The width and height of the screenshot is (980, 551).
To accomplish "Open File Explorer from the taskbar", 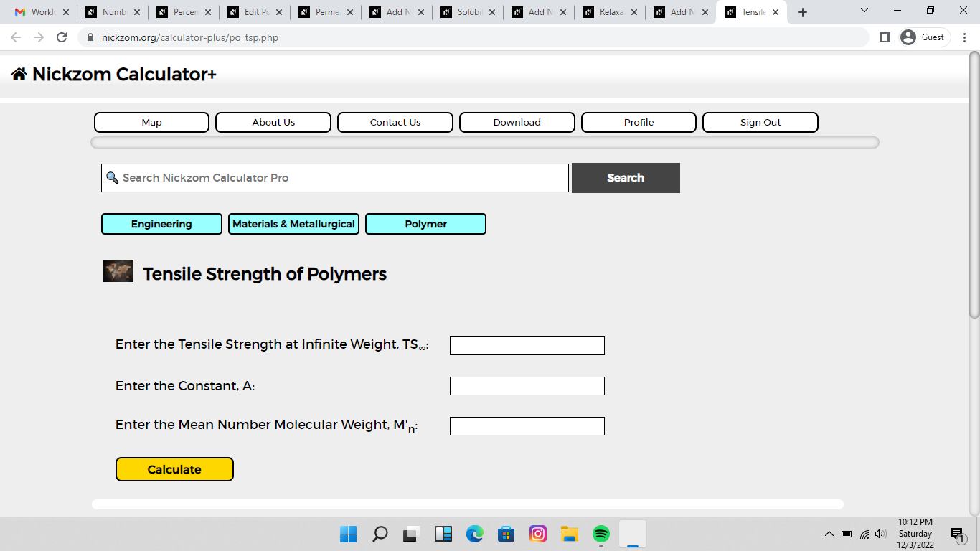I will (x=570, y=534).
